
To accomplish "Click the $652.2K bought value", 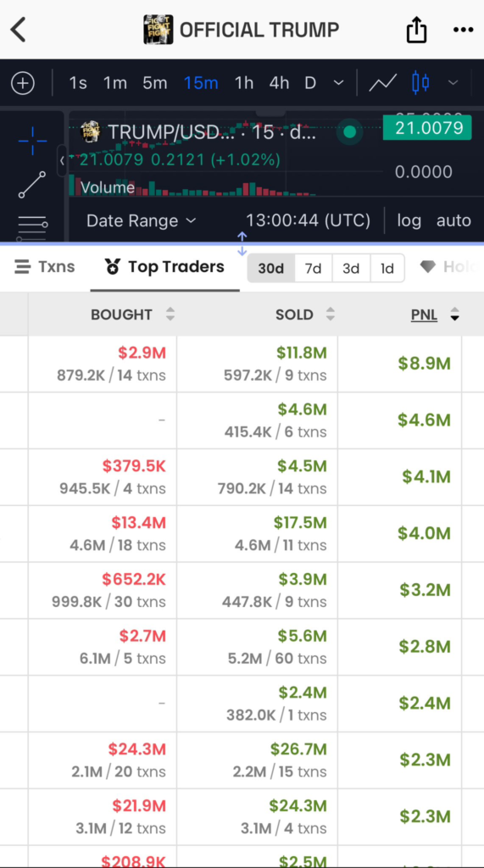I will (133, 579).
